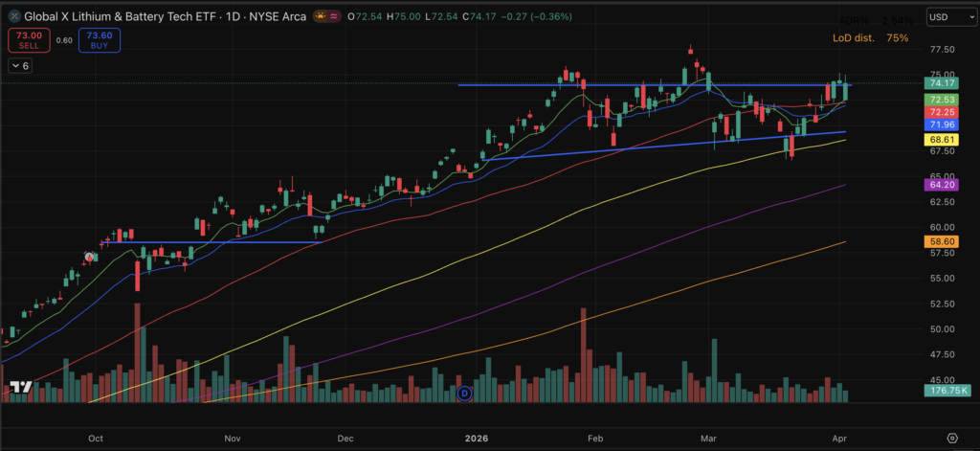Open chart settings gear icon
980x451 pixels.
[x=951, y=437]
